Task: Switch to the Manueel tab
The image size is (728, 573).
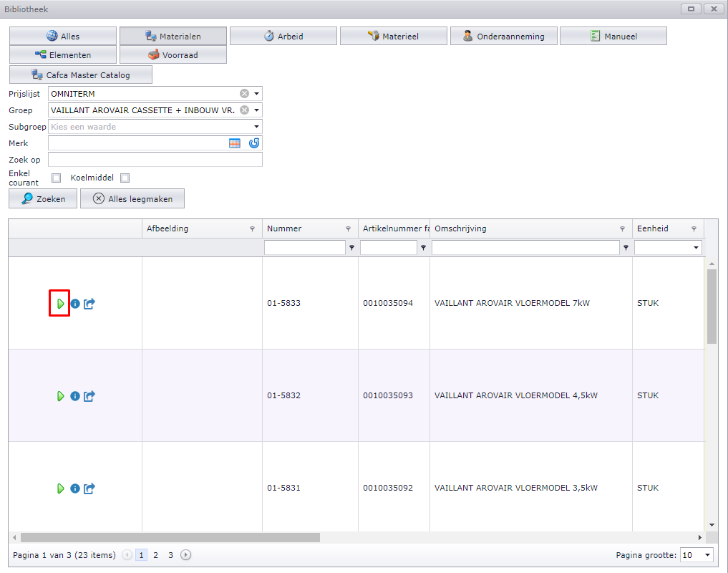Action: click(613, 36)
